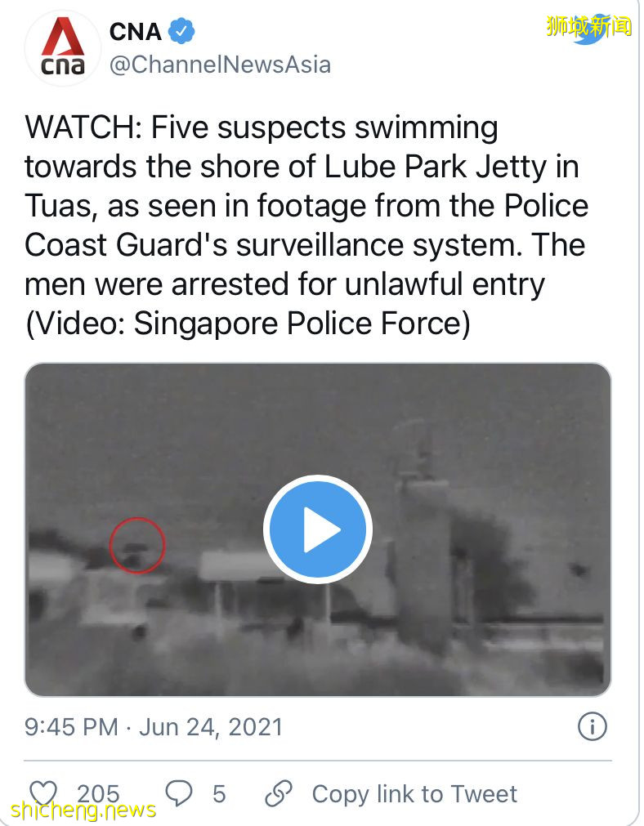Screen dimensions: 644x826
Task: Click the reply speech bubble icon
Action: click(x=179, y=793)
